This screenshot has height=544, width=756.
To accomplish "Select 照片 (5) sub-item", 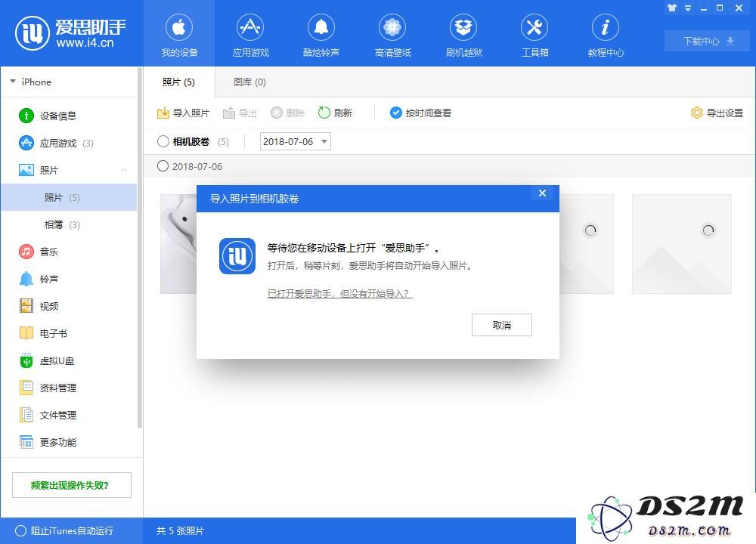I will coord(69,197).
